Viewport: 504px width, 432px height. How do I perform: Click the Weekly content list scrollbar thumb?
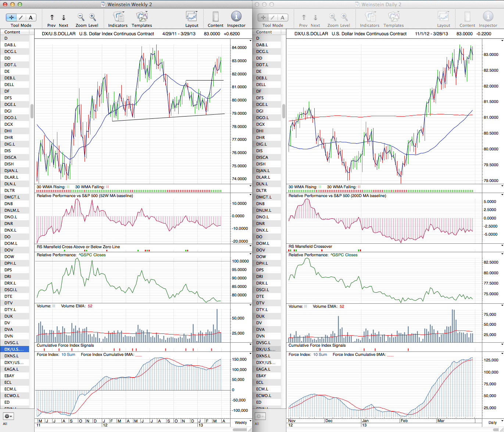[32, 111]
